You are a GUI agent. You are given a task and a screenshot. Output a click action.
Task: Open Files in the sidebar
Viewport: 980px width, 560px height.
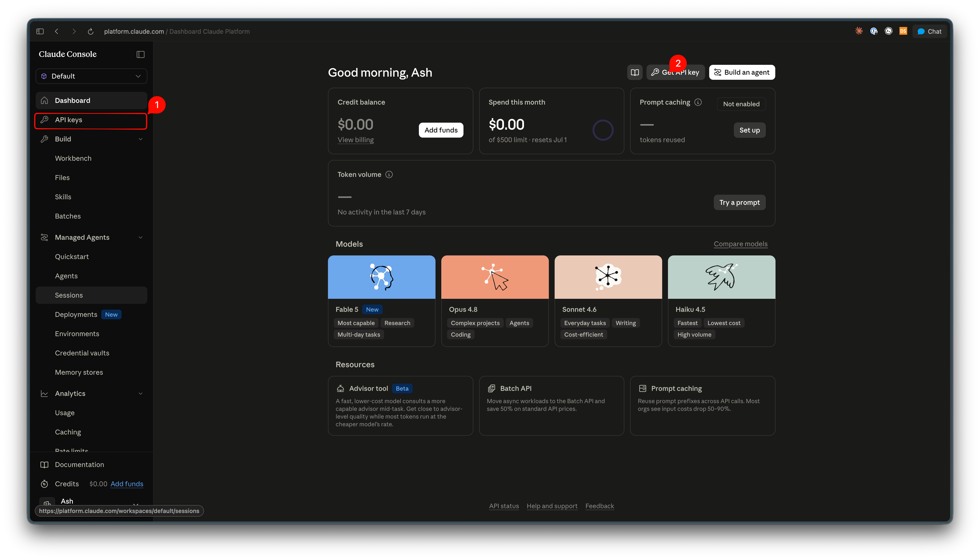pos(62,178)
